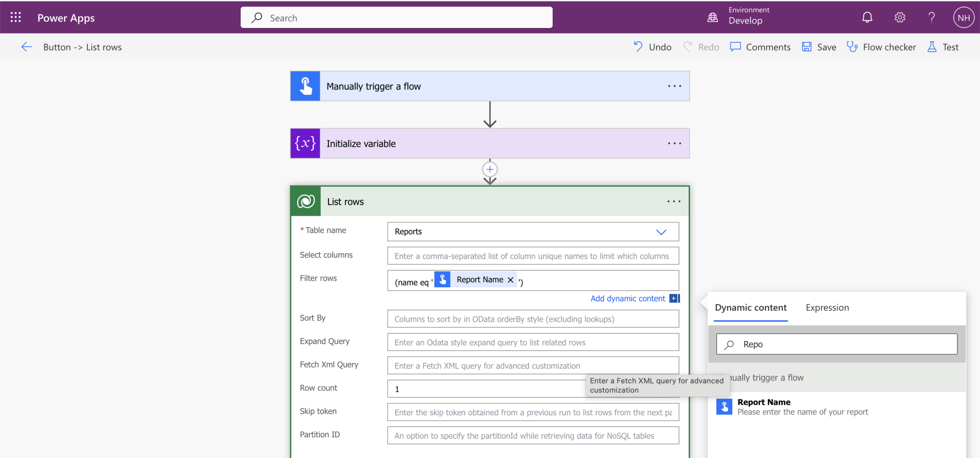This screenshot has height=458, width=980.
Task: Click the Report Name token in Filter rows
Action: pyautogui.click(x=475, y=279)
